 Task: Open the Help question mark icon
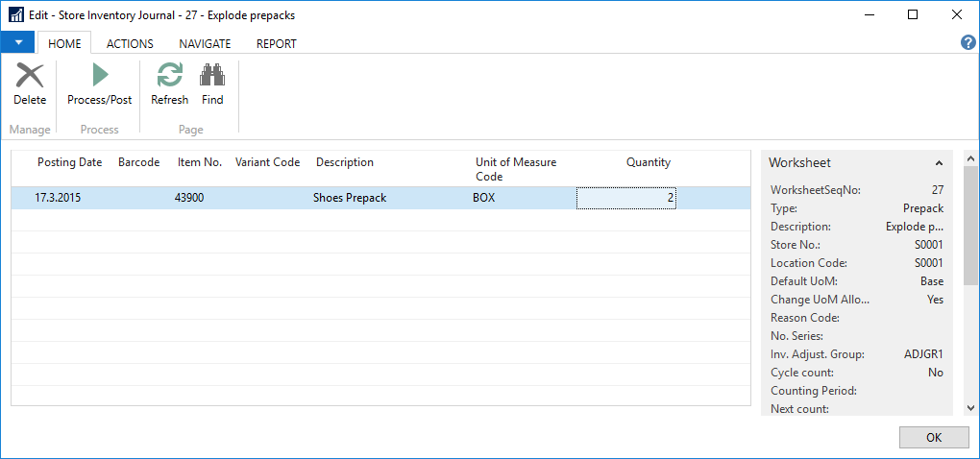tap(968, 43)
